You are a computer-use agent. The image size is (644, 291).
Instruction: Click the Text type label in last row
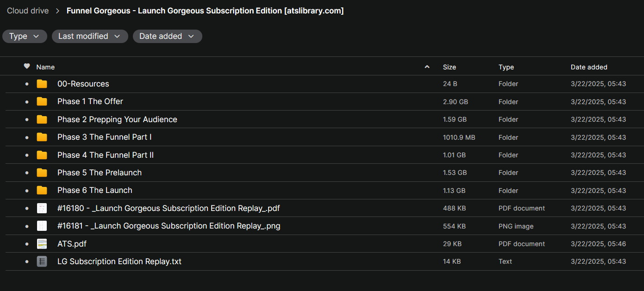pos(506,262)
